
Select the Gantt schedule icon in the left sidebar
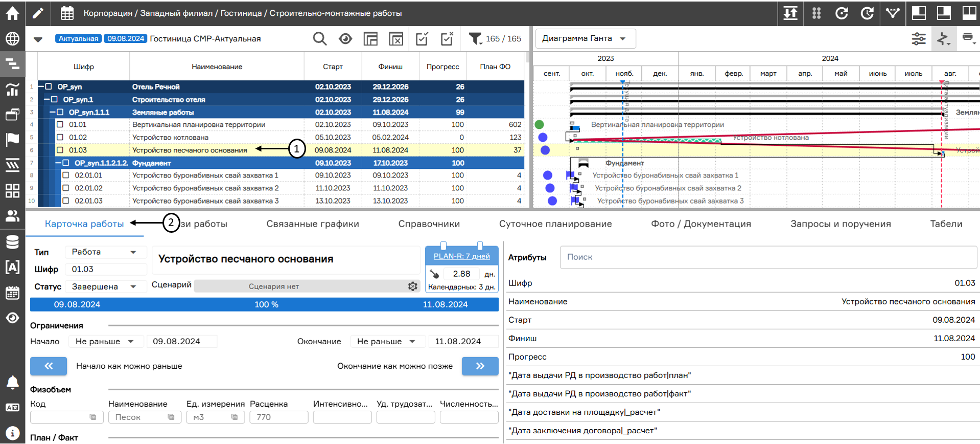pos(12,64)
